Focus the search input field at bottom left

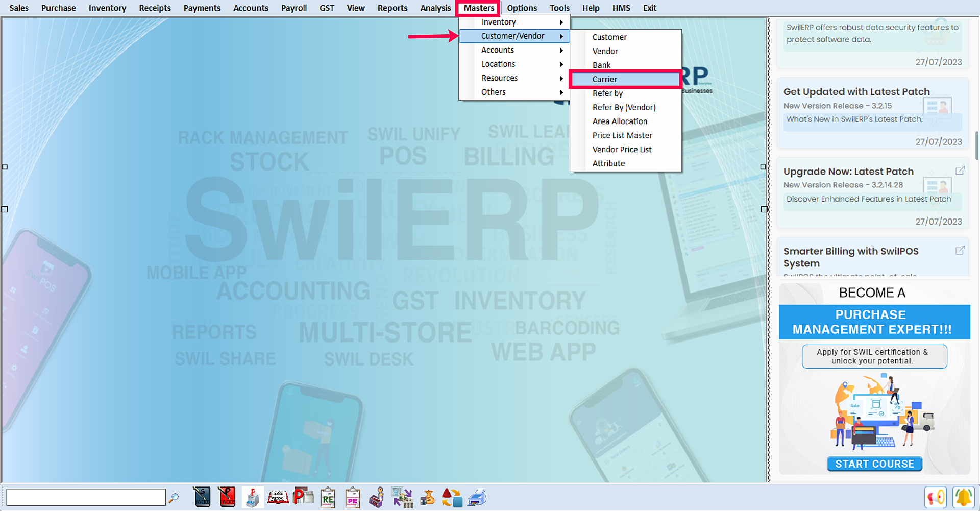point(86,497)
